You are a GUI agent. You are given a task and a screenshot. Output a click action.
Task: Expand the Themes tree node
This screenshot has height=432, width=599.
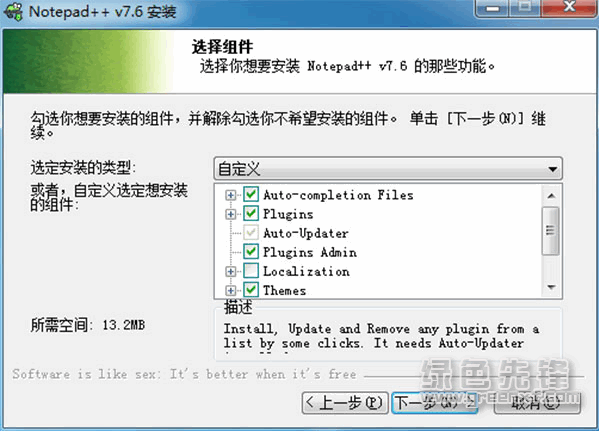click(230, 291)
